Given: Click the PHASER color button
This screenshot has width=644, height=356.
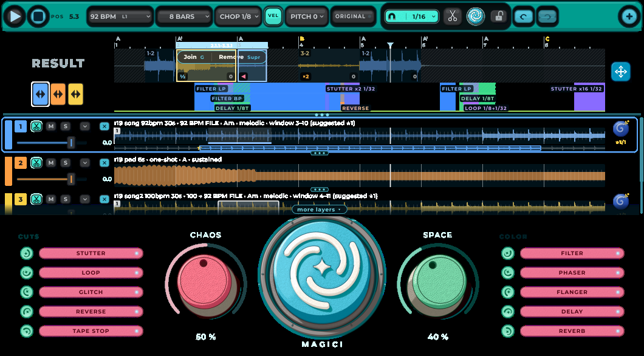Looking at the screenshot, I should 572,273.
